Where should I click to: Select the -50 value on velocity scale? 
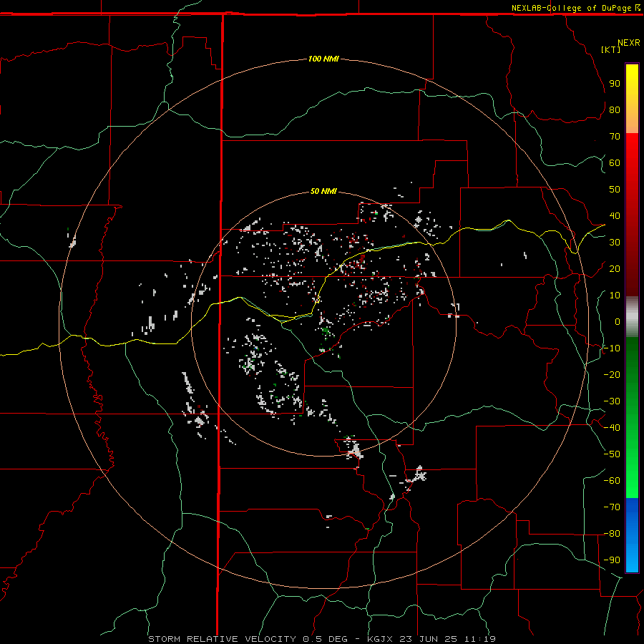(612, 454)
